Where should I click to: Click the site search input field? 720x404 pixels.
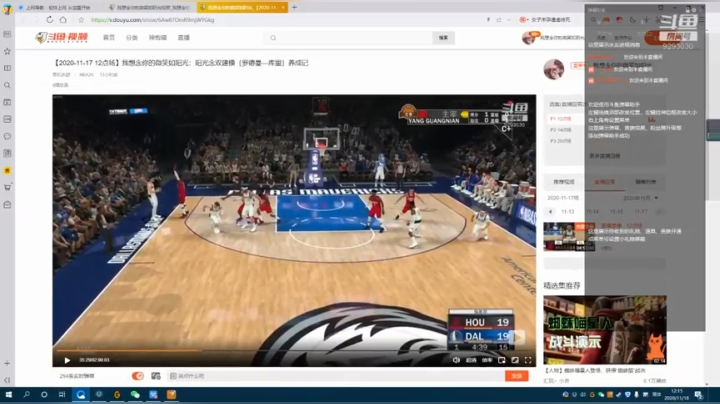pos(348,38)
